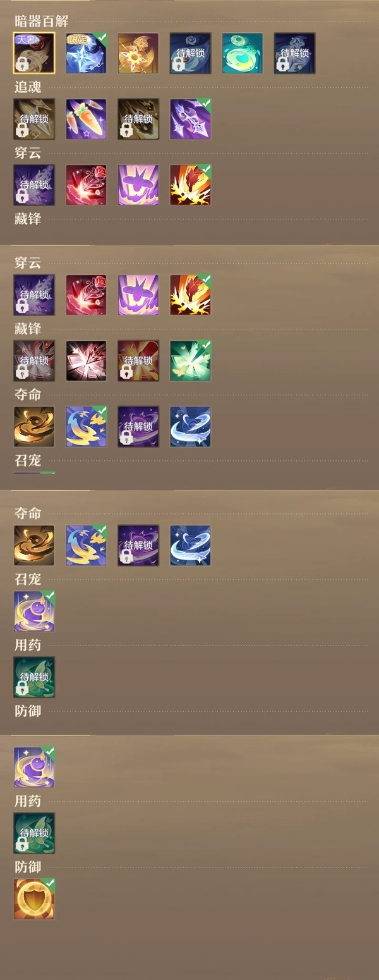Select the 天香 locked skin in 暗器百解
This screenshot has width=379, height=980.
(x=34, y=53)
